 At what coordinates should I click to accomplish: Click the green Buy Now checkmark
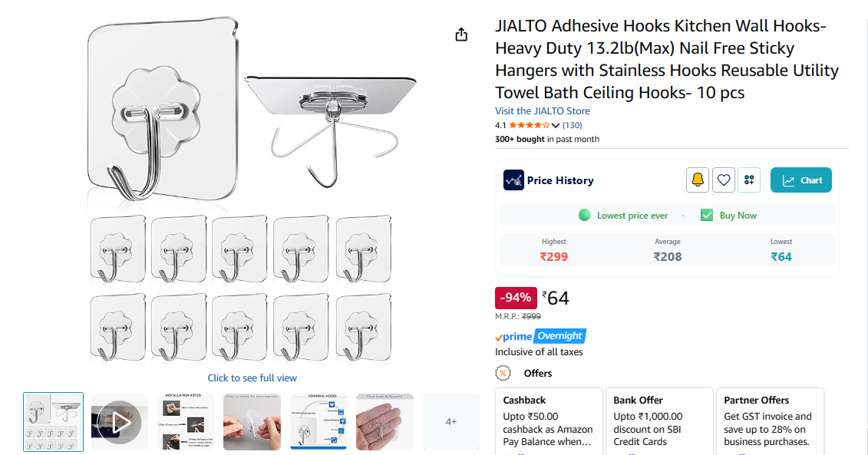pos(707,216)
